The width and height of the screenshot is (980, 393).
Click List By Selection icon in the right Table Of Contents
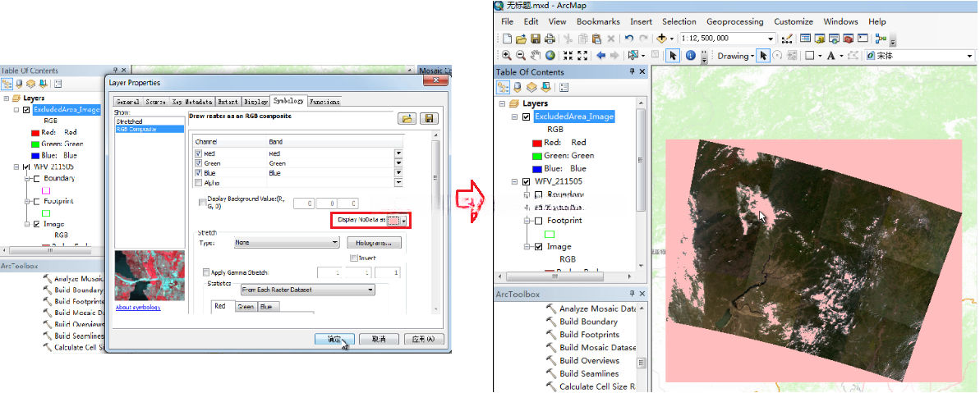click(545, 87)
